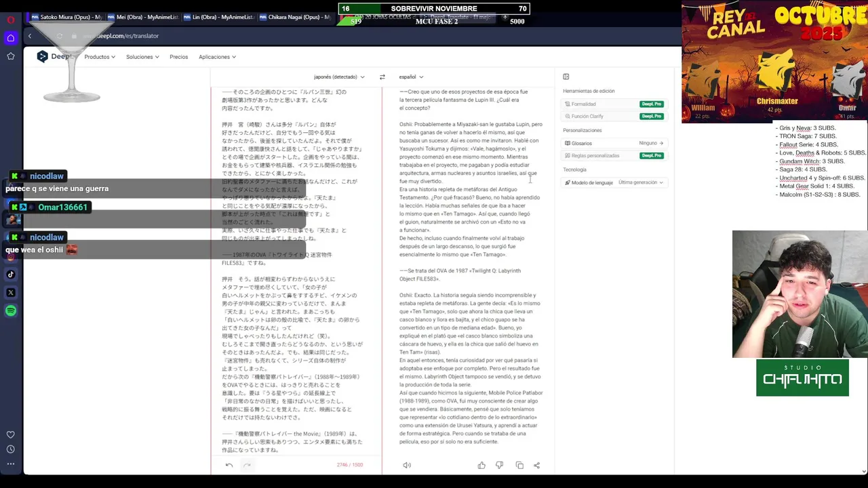Click the 2746 / 1500 character counter
Screen dimensions: 868x488
coord(350,465)
